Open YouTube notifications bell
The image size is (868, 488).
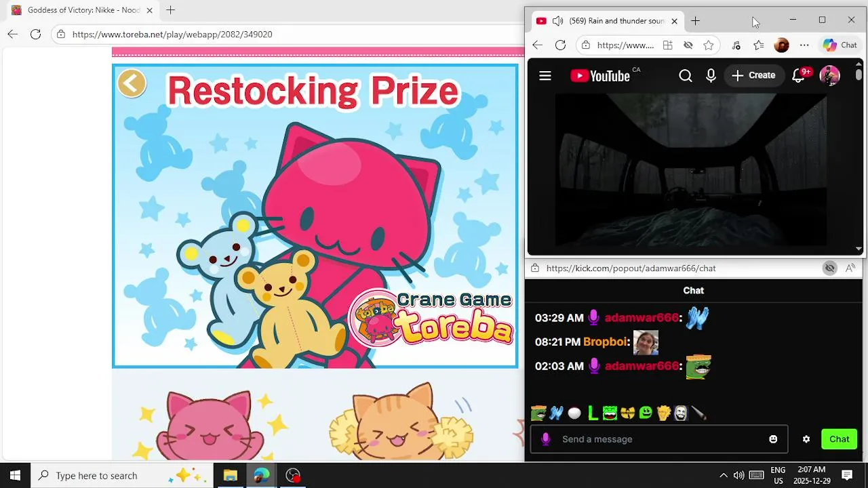click(x=799, y=76)
